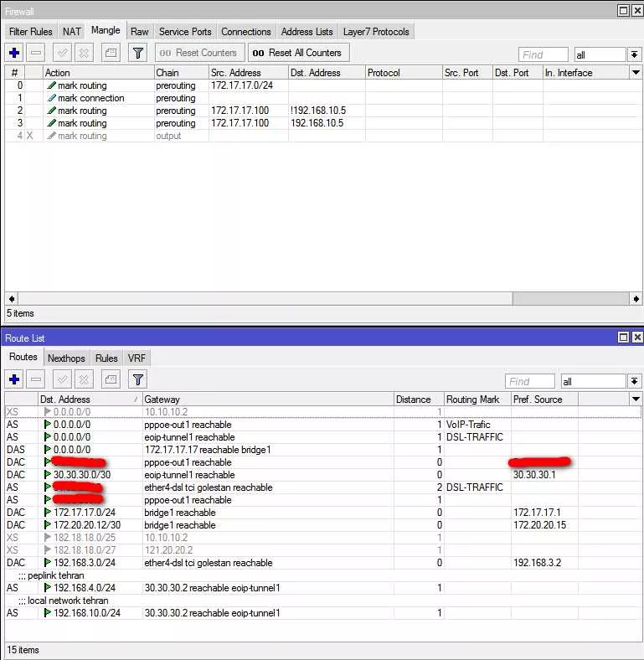
Task: Open column chooser arrow in Route List header
Action: pos(636,399)
